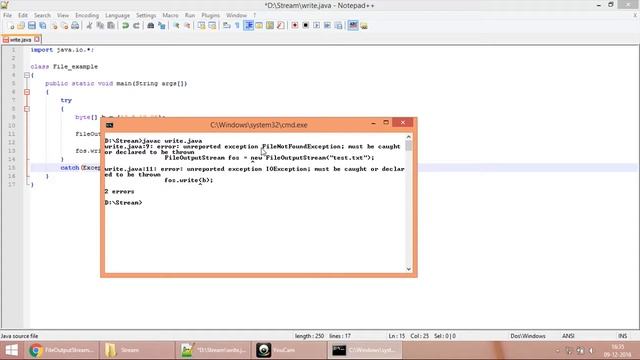The width and height of the screenshot is (640, 360).
Task: Click the cmd.exe scrollbar down arrow
Action: click(409, 269)
